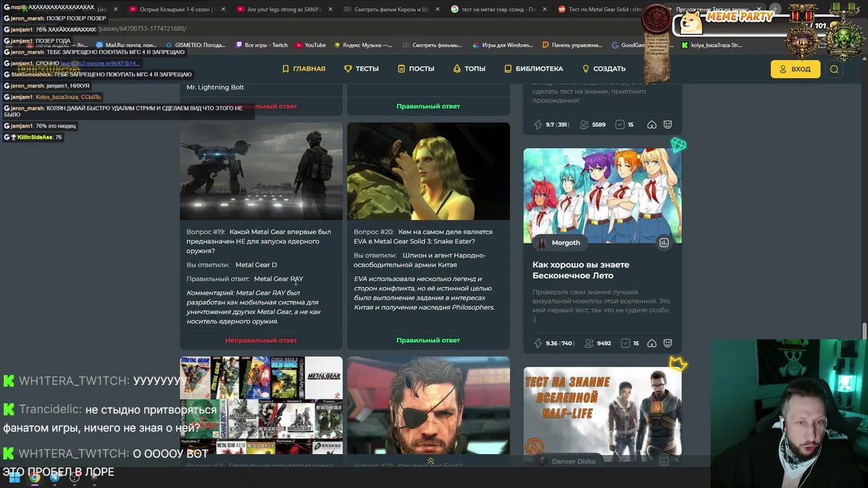Open the СОЗДАТЬ menu item
The image size is (868, 488).
click(604, 68)
